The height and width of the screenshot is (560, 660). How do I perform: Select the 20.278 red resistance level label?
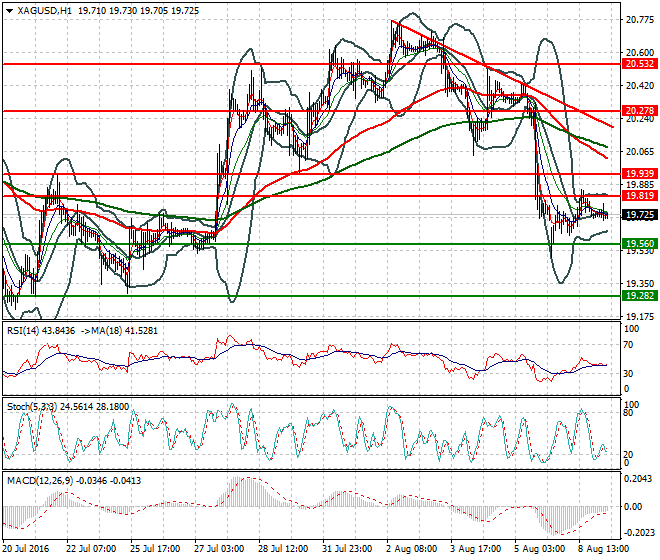click(640, 110)
